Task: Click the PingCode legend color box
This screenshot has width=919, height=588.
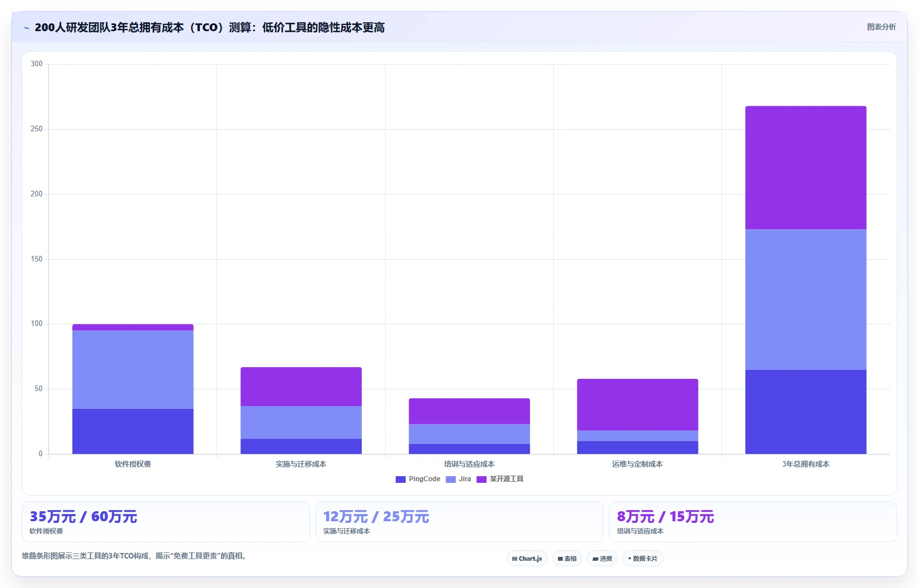Action: coord(400,480)
